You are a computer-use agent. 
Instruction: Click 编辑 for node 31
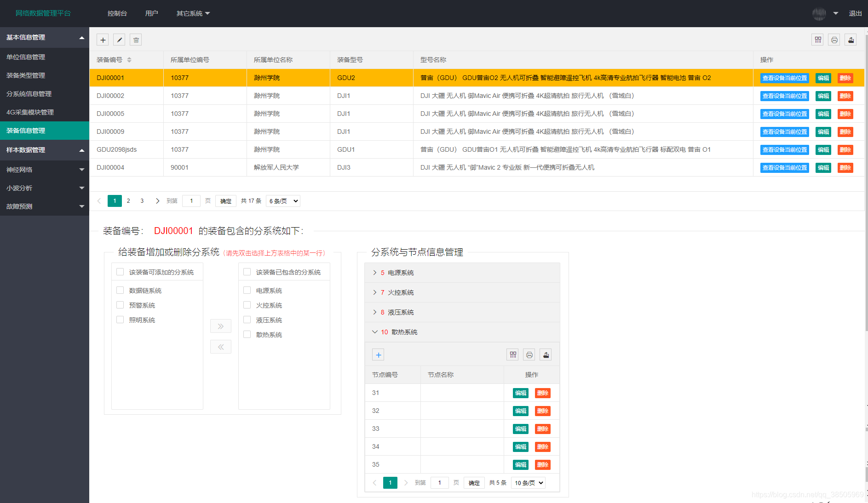(521, 393)
